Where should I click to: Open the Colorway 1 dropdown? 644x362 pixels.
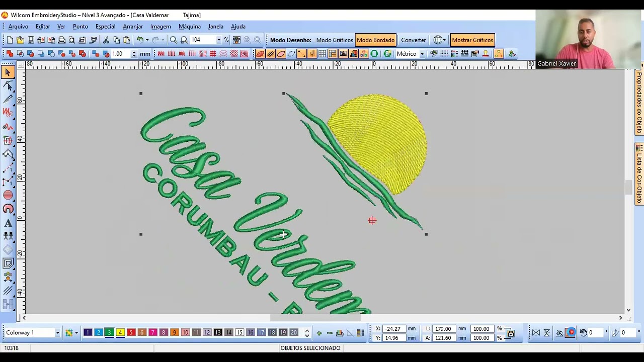coord(57,333)
